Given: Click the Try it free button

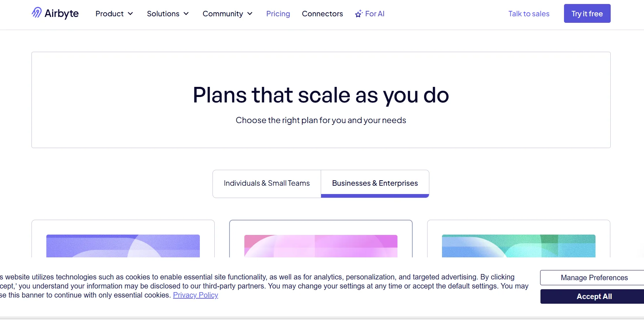Looking at the screenshot, I should click(x=587, y=13).
